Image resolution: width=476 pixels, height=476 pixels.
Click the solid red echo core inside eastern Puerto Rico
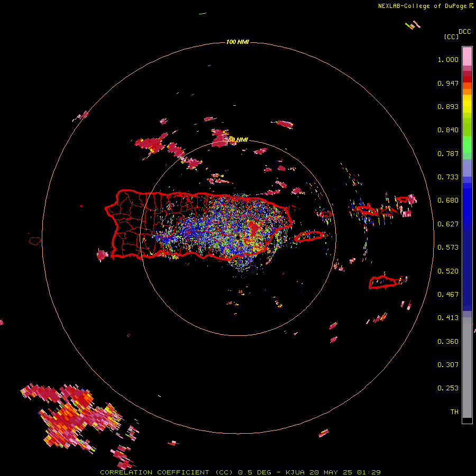tap(253, 229)
